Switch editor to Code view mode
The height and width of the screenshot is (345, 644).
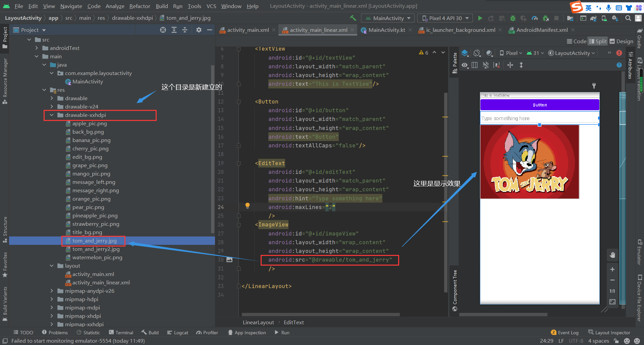coord(577,41)
